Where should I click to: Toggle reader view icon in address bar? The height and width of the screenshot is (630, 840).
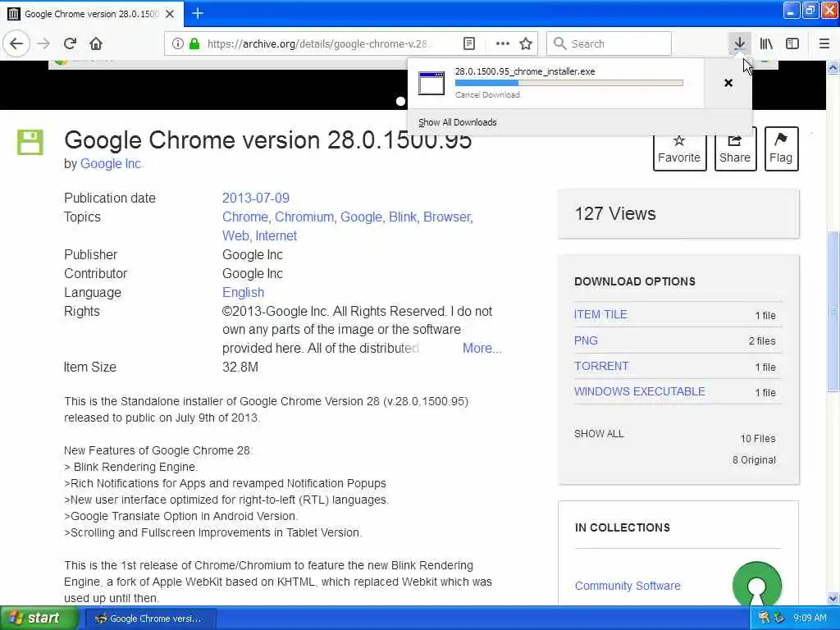pos(468,43)
